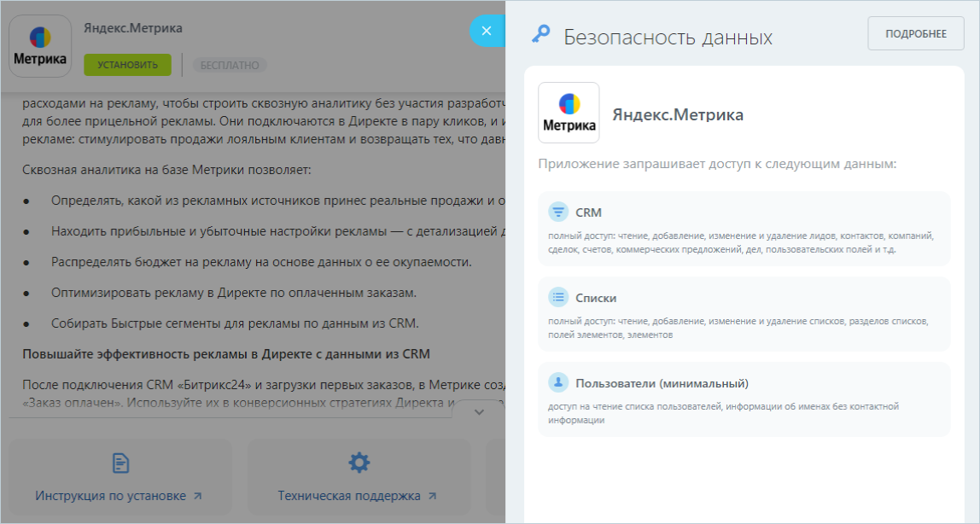Click the arrow icon after Инструкция по установке
Image resolution: width=980 pixels, height=524 pixels.
197,496
